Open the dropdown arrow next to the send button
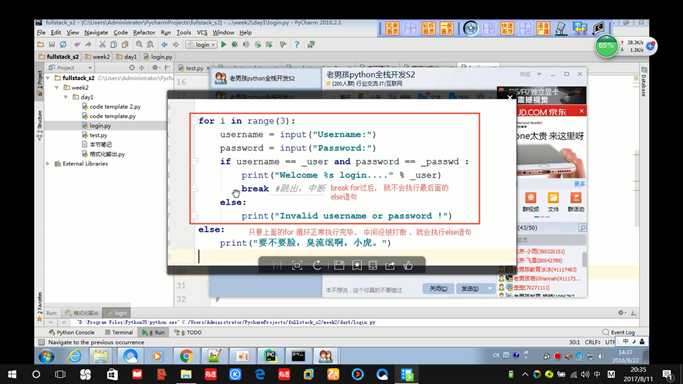The image size is (683, 384). (x=490, y=289)
